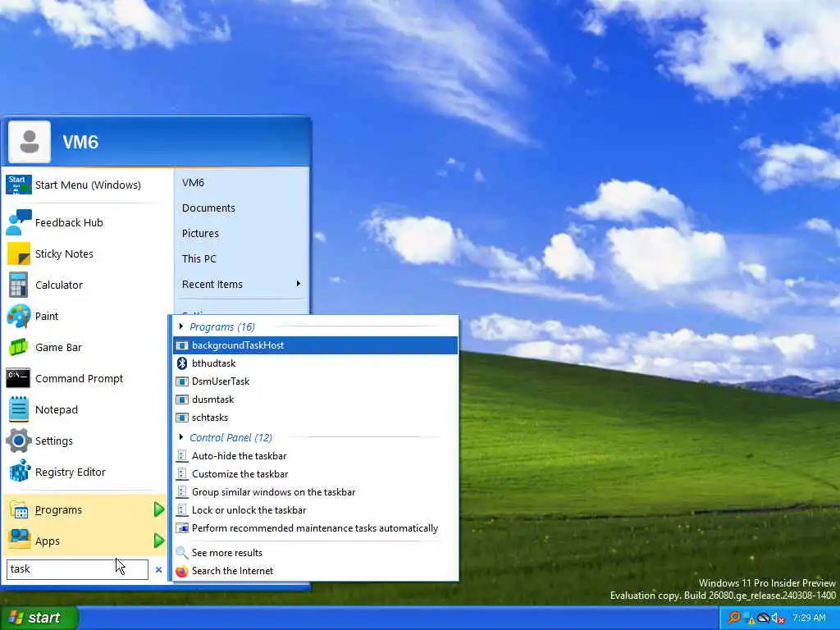Click inside the task search field
The height and width of the screenshot is (630, 840).
[77, 569]
